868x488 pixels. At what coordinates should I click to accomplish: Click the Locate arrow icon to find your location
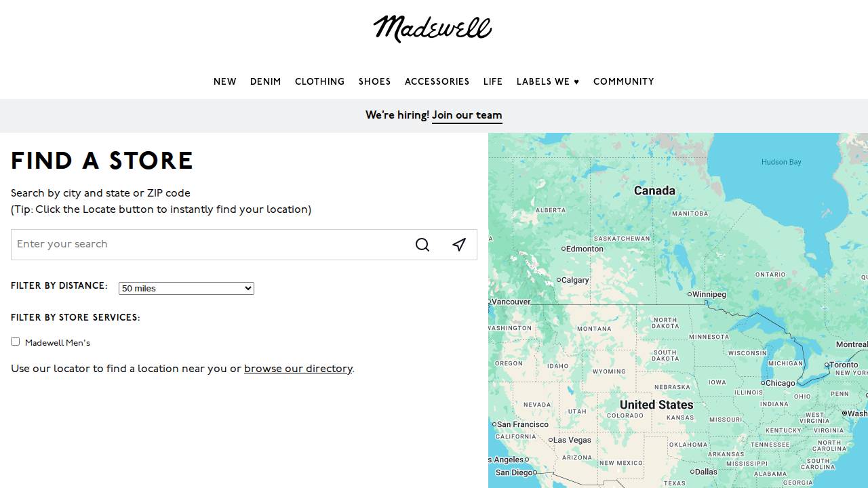(x=459, y=244)
